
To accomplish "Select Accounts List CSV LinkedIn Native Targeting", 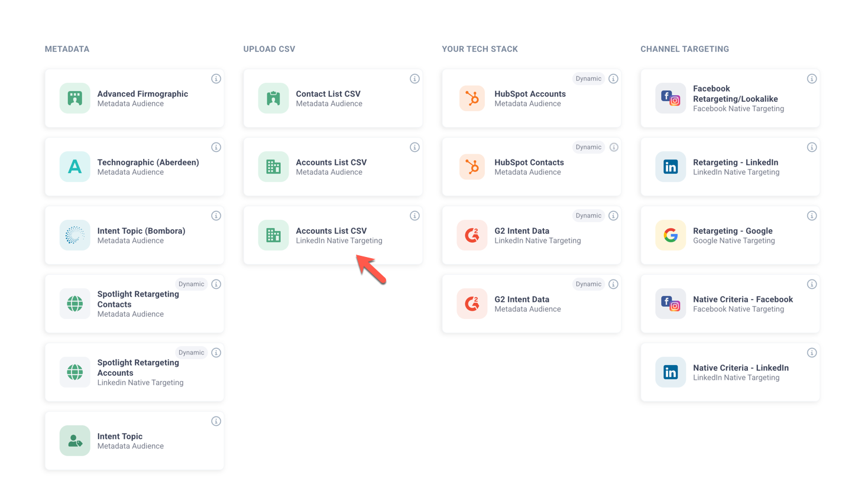I will point(333,235).
